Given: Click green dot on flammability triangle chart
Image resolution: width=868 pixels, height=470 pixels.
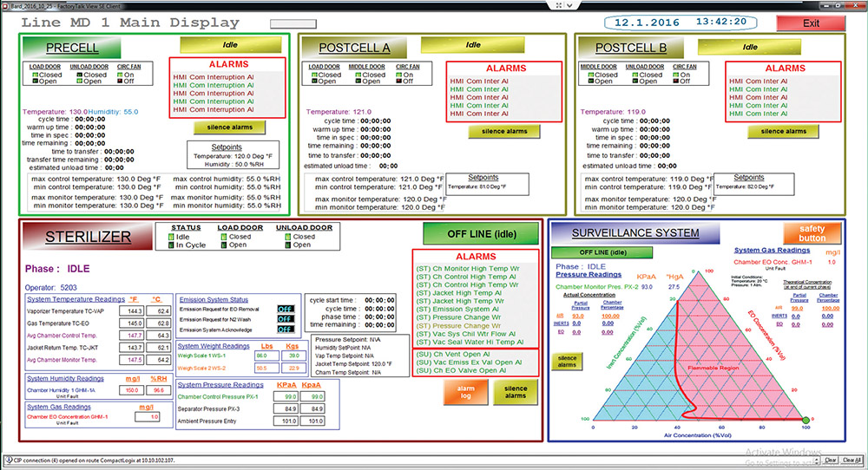Looking at the screenshot, I should pyautogui.click(x=806, y=421).
